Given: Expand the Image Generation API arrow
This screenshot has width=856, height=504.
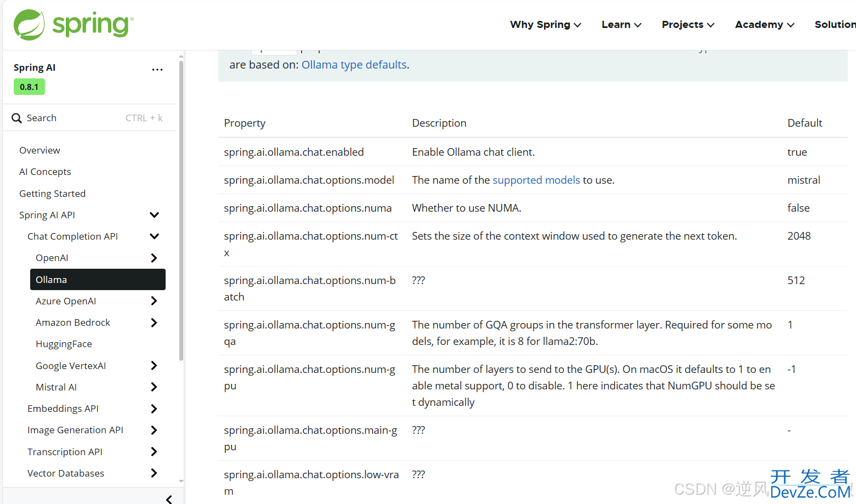Looking at the screenshot, I should click(154, 430).
